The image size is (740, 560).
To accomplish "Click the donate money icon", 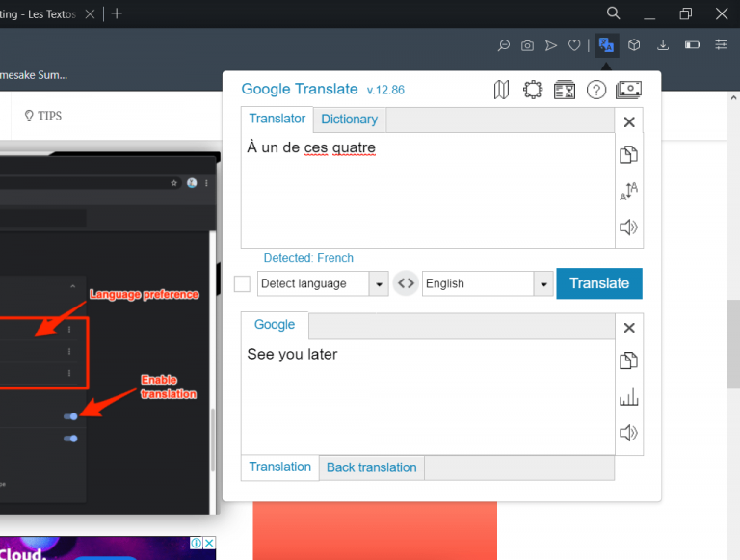I will click(628, 90).
